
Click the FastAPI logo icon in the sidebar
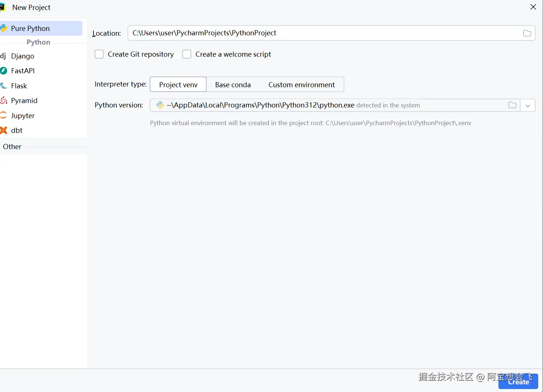3,71
